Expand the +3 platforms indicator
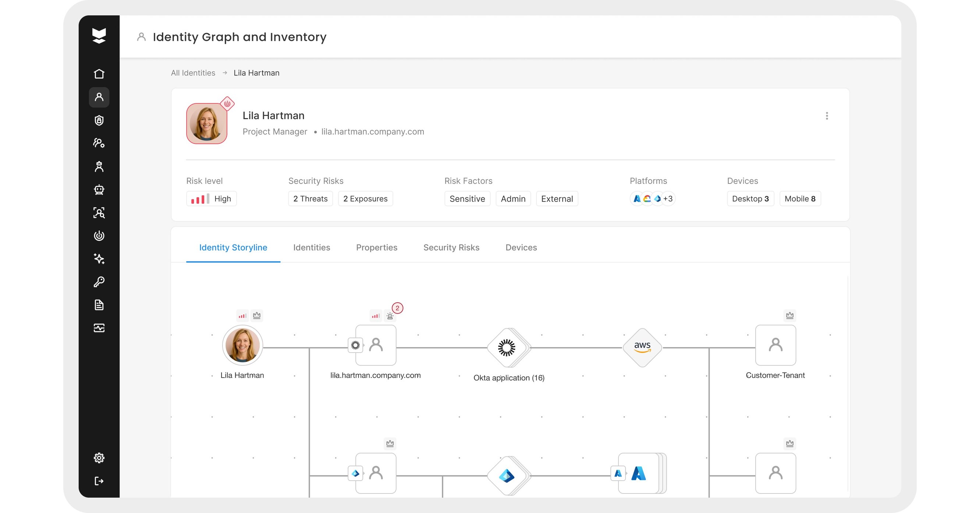The width and height of the screenshot is (980, 513). 668,199
